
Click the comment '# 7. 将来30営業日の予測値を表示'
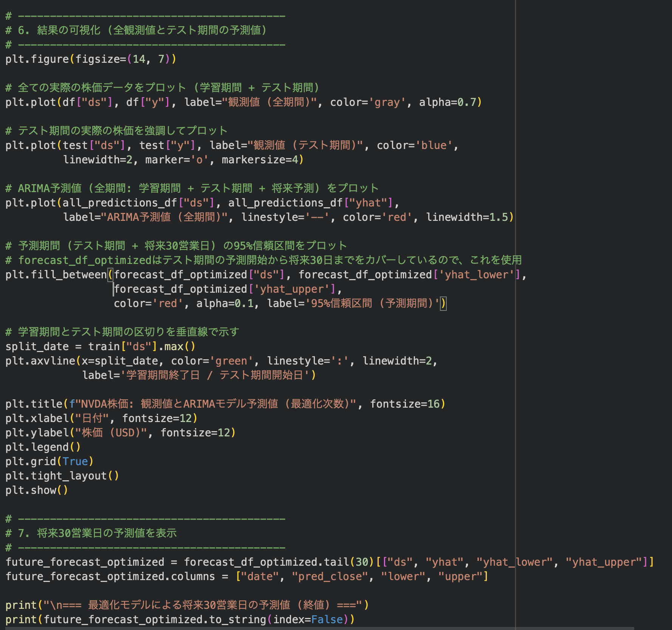click(x=91, y=533)
